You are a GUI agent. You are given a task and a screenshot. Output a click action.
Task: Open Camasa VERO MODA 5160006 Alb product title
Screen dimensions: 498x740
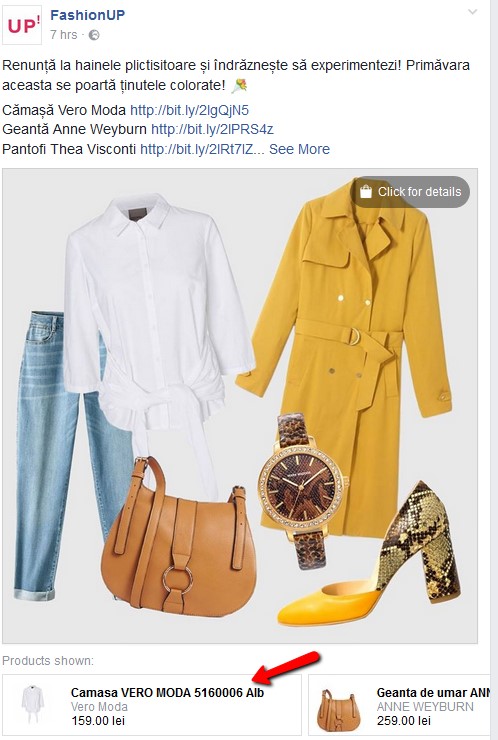tap(167, 693)
